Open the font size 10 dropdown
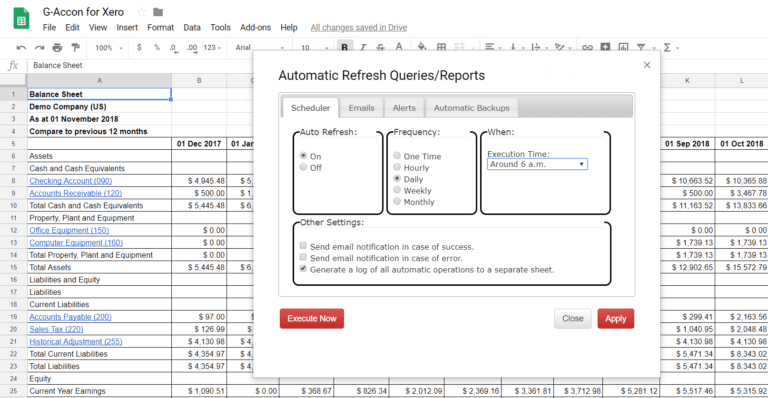768x398 pixels. tap(315, 47)
